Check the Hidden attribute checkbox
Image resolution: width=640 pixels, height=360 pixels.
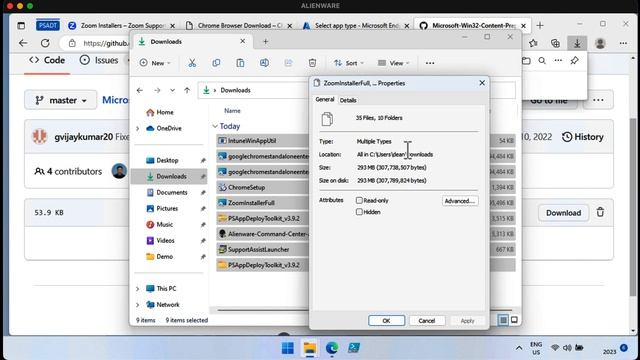pos(359,212)
